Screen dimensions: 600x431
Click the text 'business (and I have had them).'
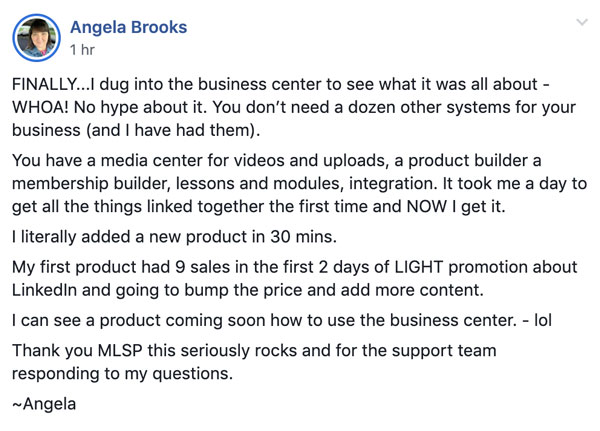point(136,131)
